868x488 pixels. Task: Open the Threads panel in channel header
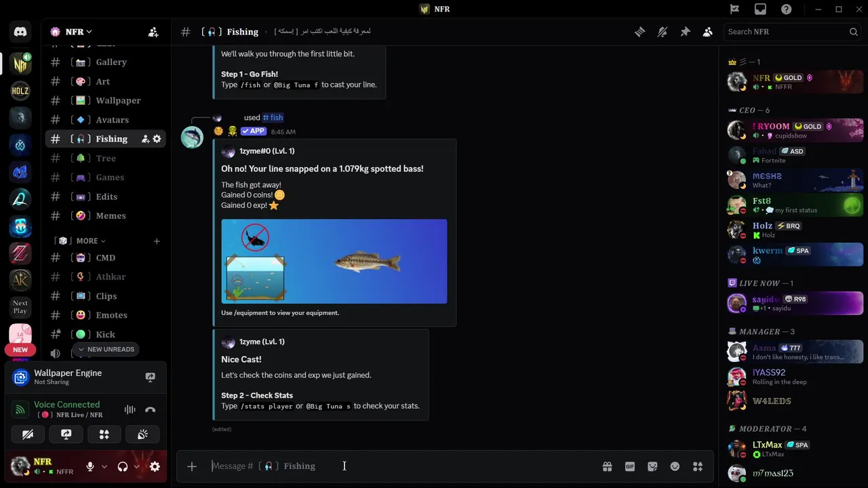pyautogui.click(x=639, y=32)
